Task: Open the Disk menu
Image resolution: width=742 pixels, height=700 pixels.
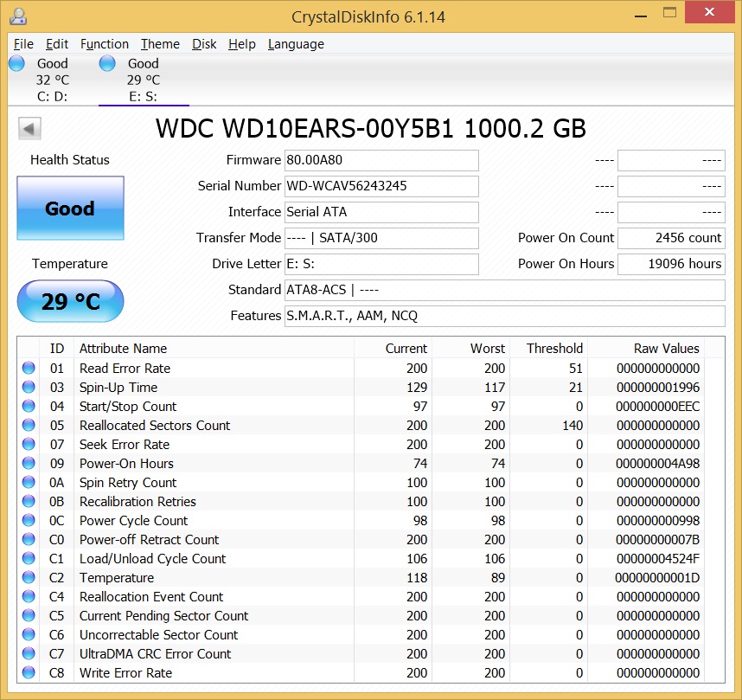Action: (204, 44)
